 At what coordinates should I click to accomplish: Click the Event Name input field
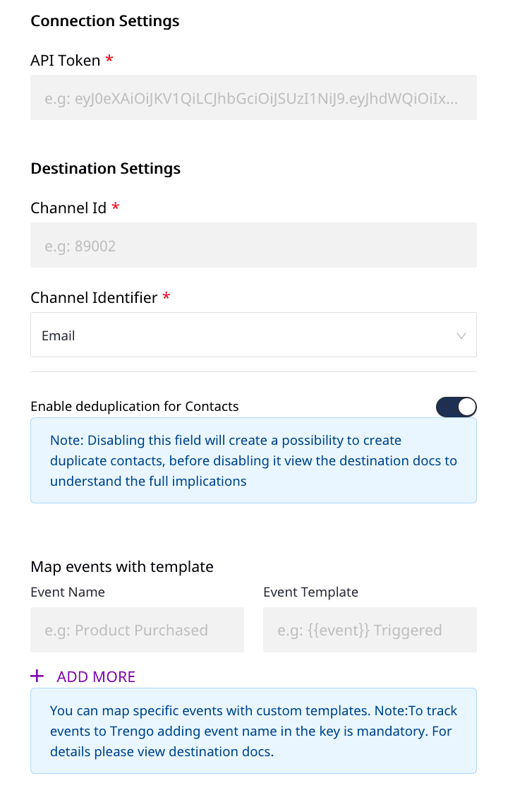point(137,630)
